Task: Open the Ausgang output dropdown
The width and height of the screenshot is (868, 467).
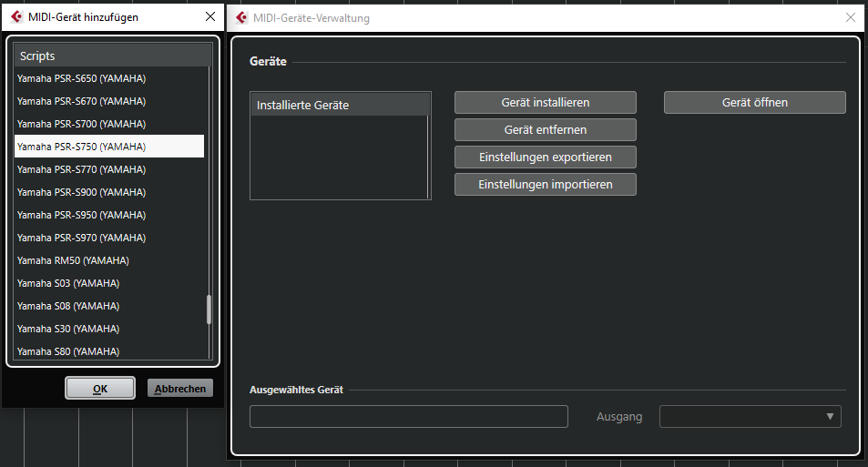Action: pyautogui.click(x=751, y=417)
